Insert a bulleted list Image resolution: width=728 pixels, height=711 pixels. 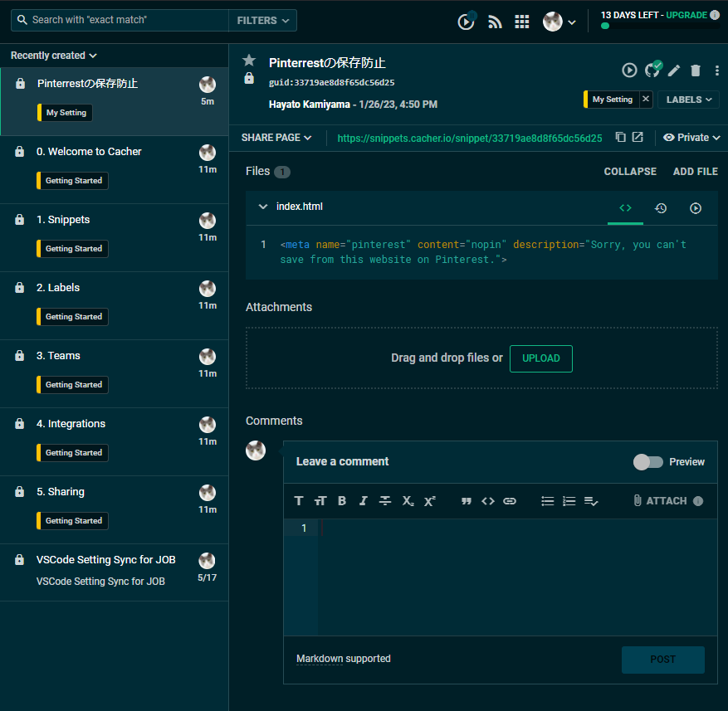(x=547, y=501)
